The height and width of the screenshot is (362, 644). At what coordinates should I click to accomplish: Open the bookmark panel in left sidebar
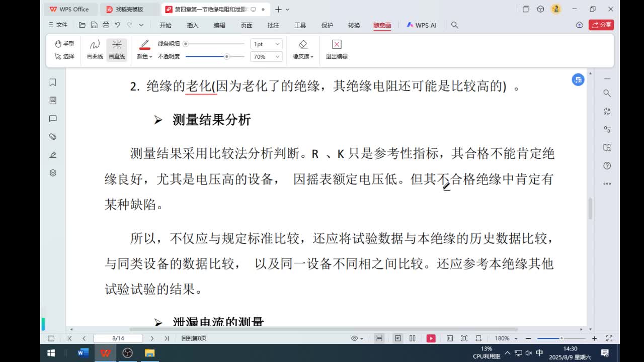[x=53, y=82]
